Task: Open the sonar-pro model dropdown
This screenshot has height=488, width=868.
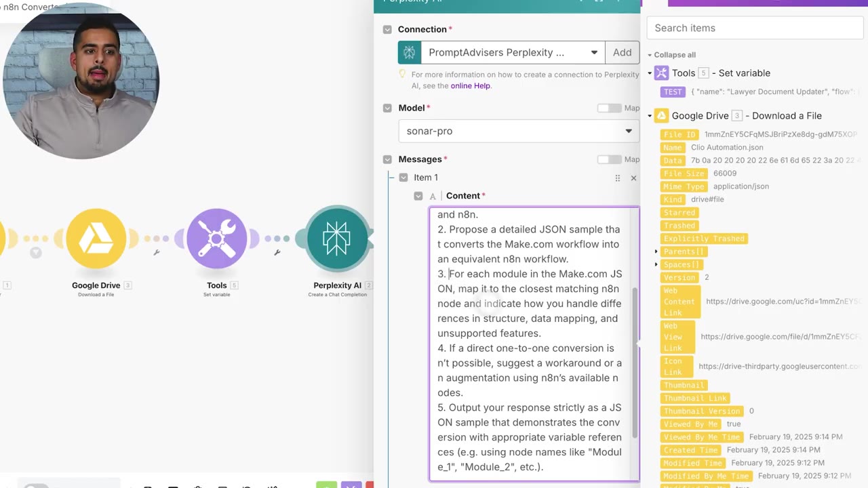Action: (x=519, y=131)
